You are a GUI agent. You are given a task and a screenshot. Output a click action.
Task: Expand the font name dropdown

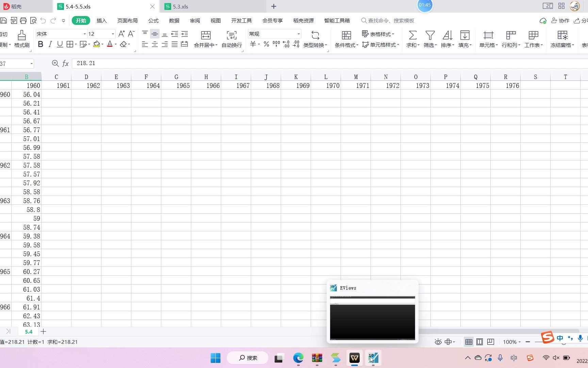(85, 34)
